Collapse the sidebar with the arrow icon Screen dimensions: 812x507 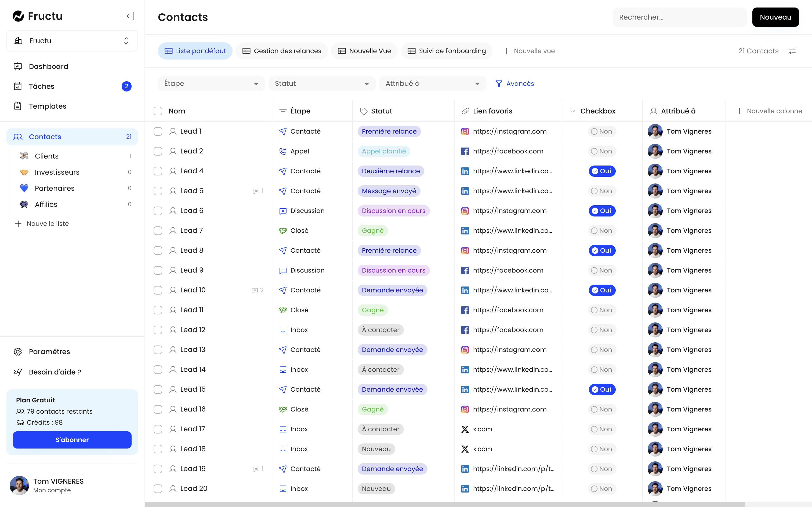click(x=130, y=16)
